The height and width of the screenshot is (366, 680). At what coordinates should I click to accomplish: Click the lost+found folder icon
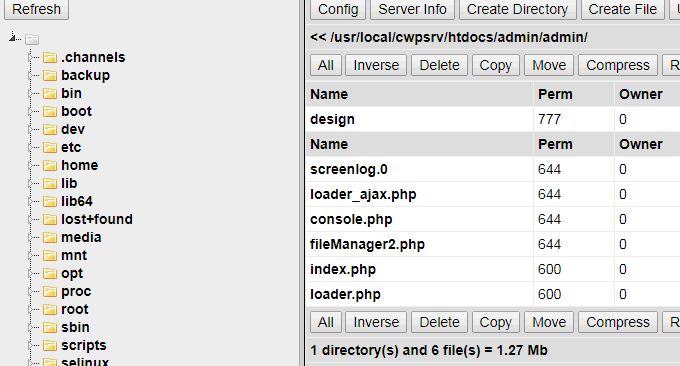50,219
